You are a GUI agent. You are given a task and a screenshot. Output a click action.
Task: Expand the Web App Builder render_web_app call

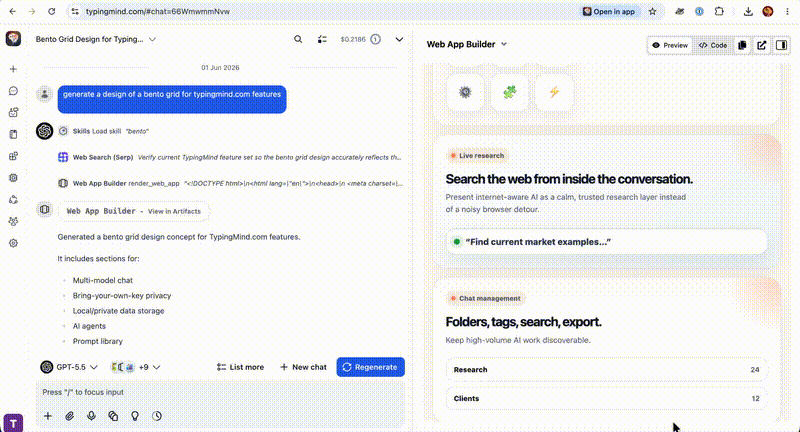click(x=230, y=183)
